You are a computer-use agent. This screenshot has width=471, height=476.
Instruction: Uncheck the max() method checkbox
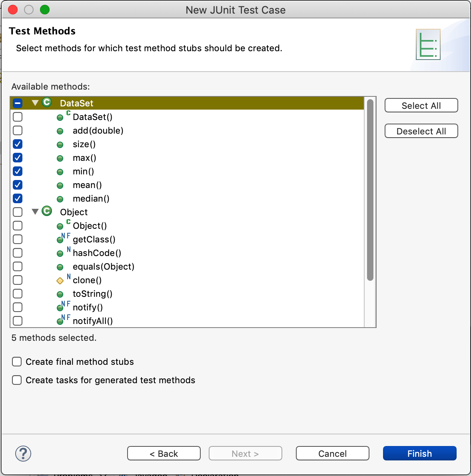18,158
